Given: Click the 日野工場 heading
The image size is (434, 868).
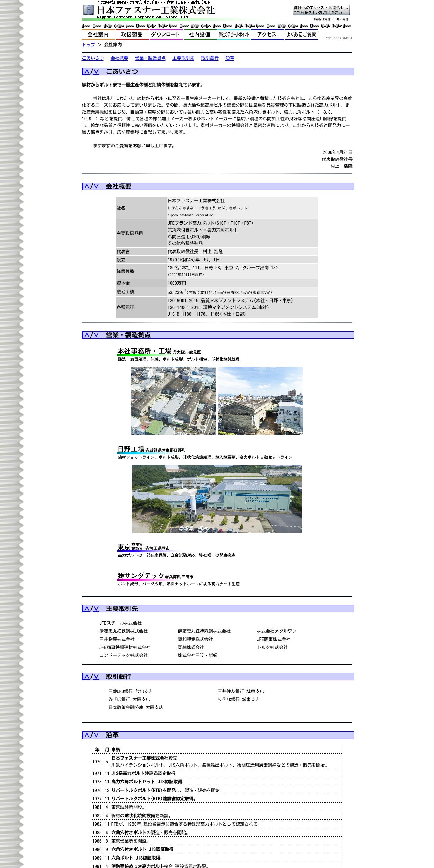Looking at the screenshot, I should click(x=131, y=449).
